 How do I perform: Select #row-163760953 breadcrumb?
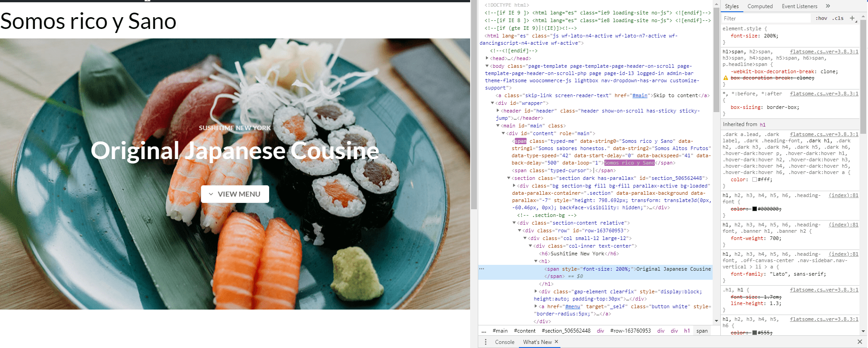coord(630,331)
